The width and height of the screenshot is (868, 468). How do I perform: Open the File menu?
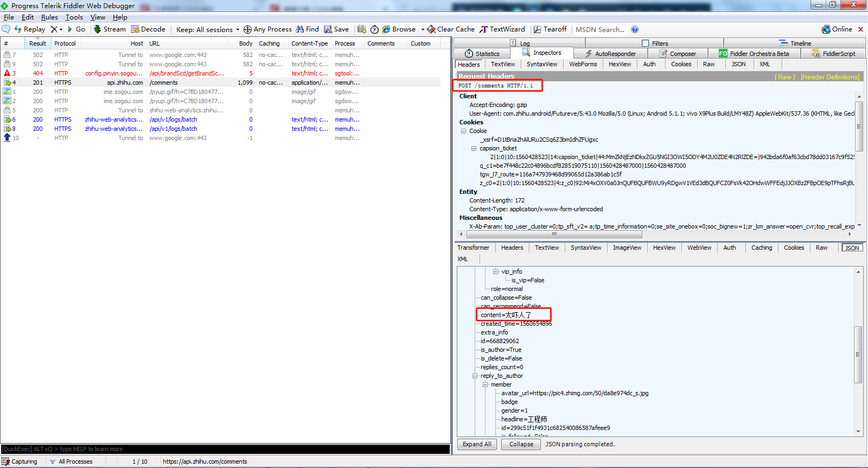coord(9,17)
